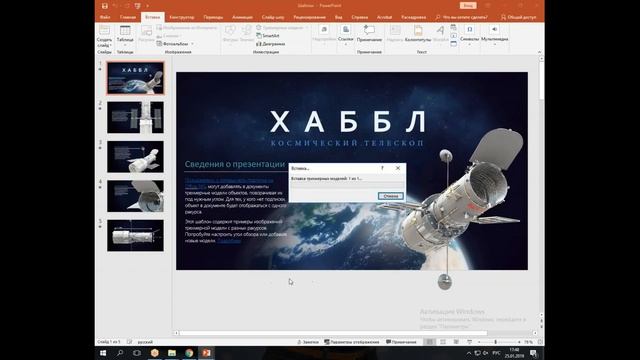Open Windows search from taskbar
Screen dimensions: 640x360
click(120, 353)
